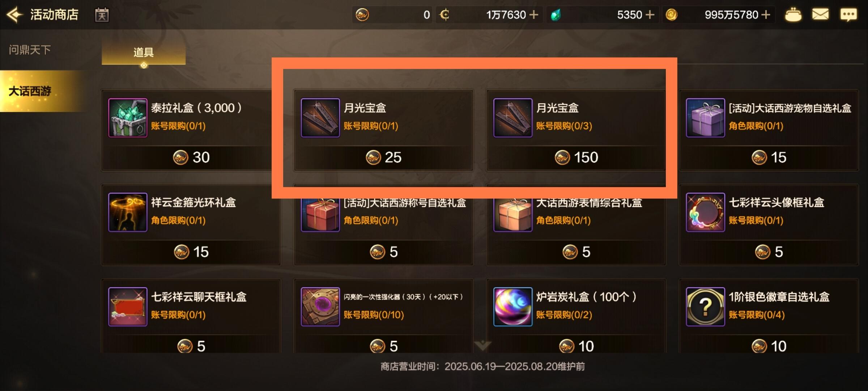Add more green gems with plus icon
Viewport: 868px width, 391px height.
point(650,14)
